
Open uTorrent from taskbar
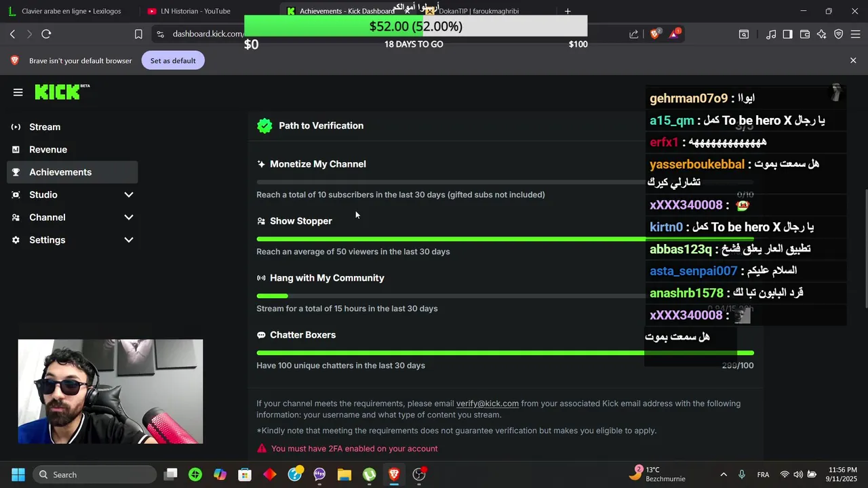coord(370,474)
